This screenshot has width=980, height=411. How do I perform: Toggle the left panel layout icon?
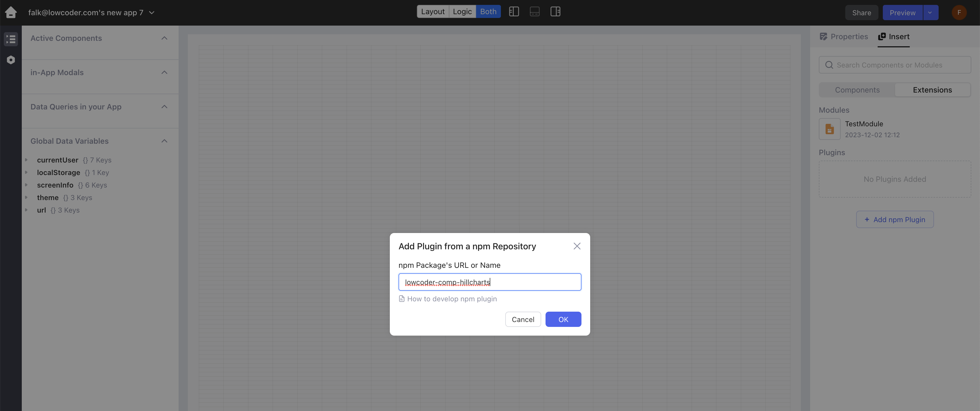[514, 11]
